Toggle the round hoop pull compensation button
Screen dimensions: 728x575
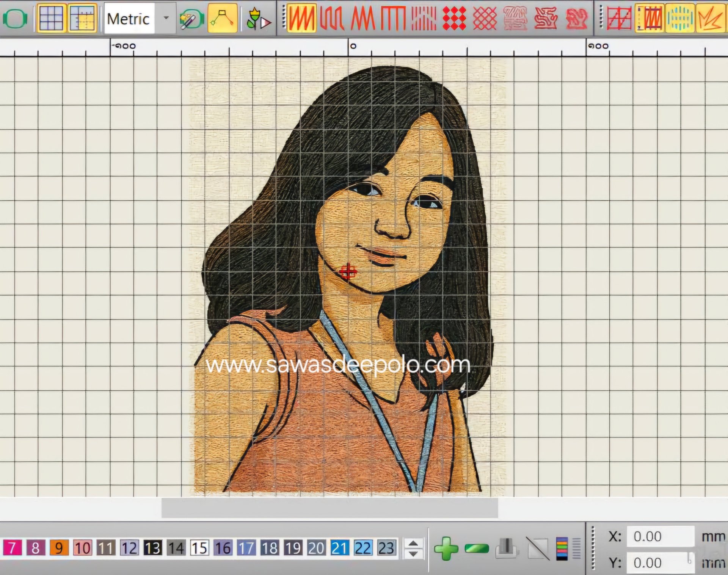pyautogui.click(x=680, y=18)
